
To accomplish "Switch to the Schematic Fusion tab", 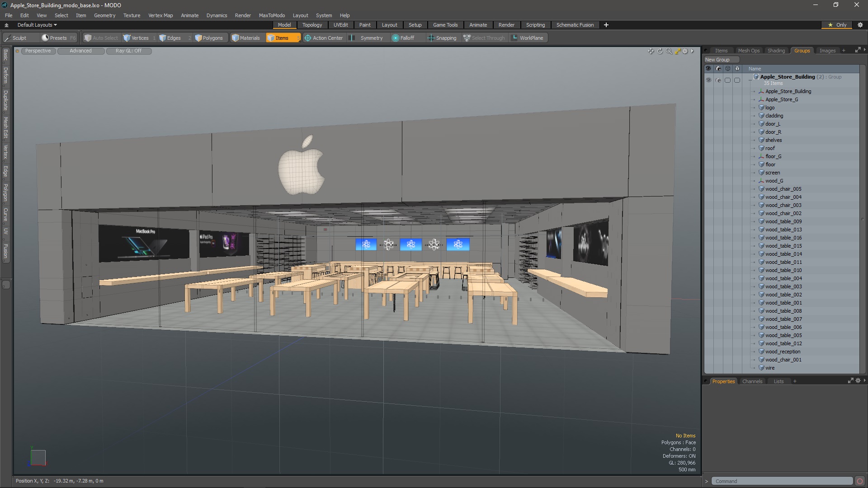I will [575, 25].
